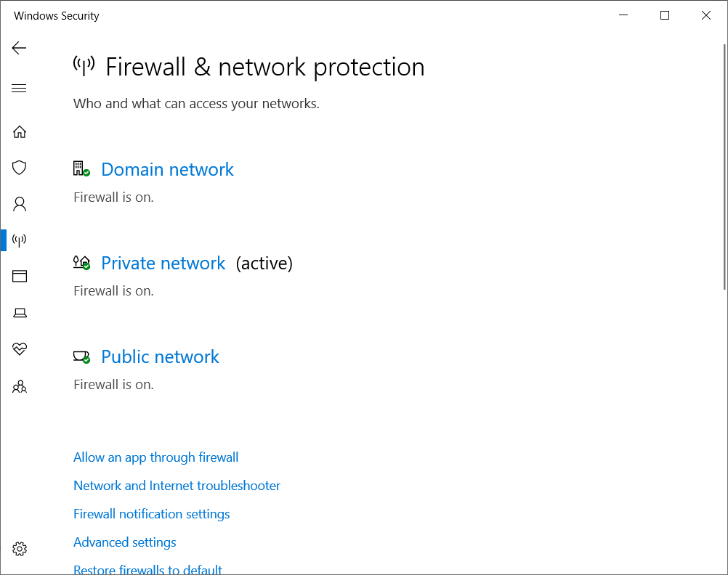Open Device performance & health heart icon
Image resolution: width=728 pixels, height=575 pixels.
point(20,348)
